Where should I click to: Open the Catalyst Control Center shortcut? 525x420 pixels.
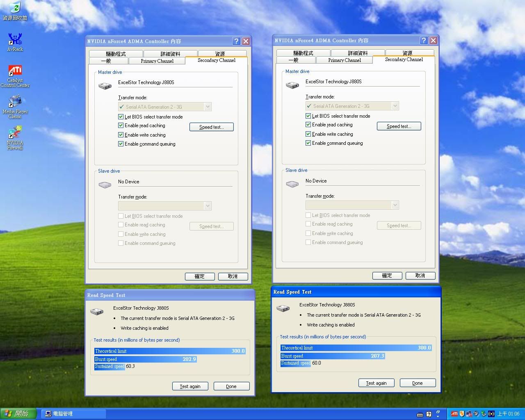pyautogui.click(x=15, y=76)
